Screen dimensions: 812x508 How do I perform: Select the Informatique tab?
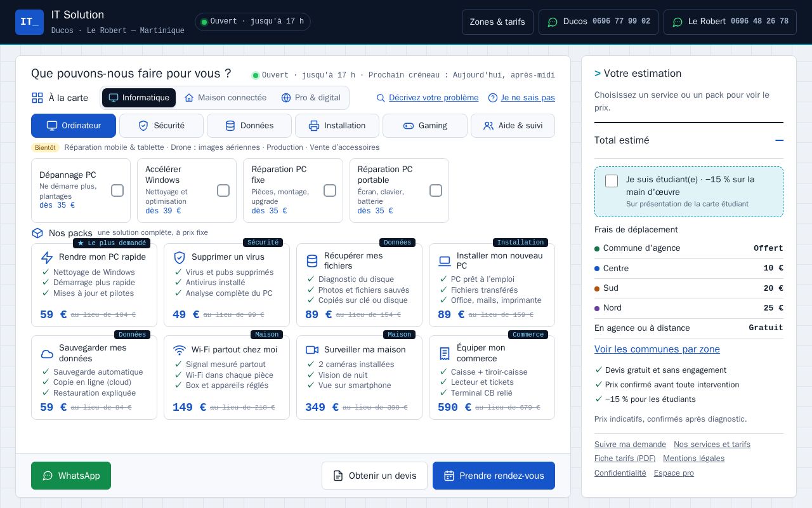pyautogui.click(x=139, y=98)
